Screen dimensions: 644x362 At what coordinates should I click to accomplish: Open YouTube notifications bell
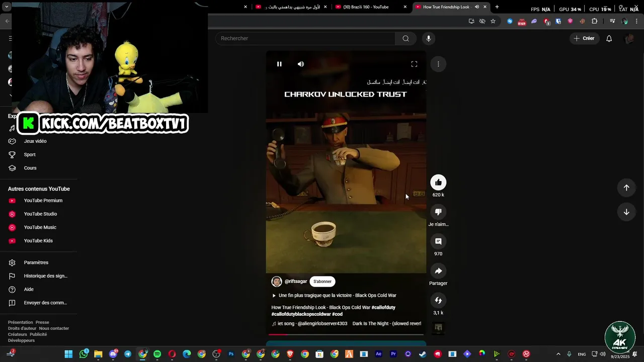point(609,38)
